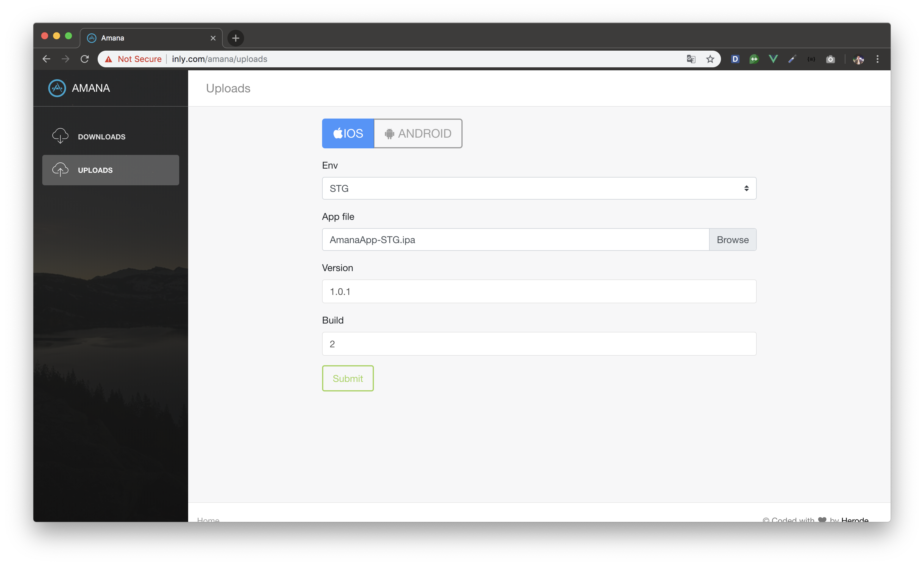This screenshot has height=566, width=924.
Task: Click the camera screenshot extension icon
Action: pos(830,59)
